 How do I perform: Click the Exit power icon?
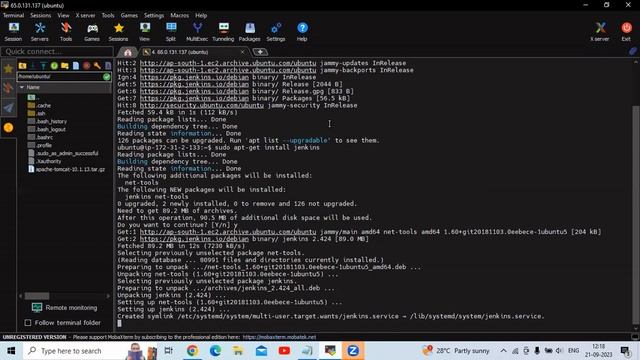[x=627, y=32]
